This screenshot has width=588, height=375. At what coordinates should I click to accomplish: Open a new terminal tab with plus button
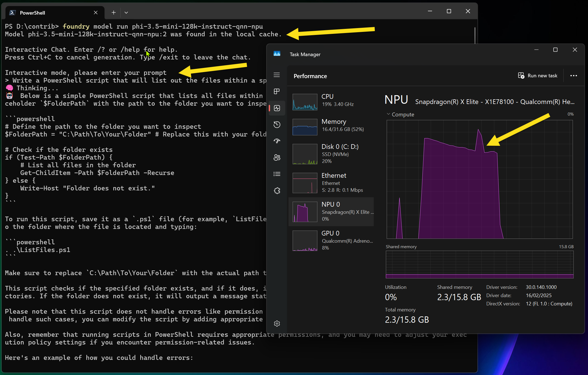113,12
